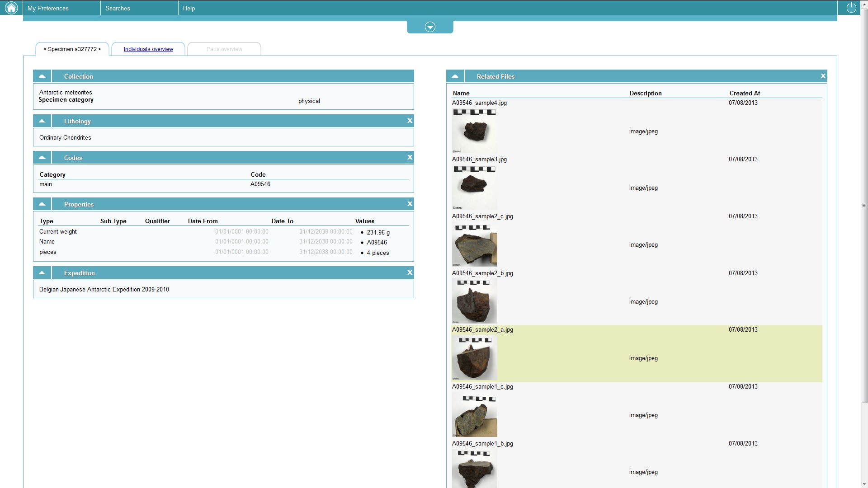Open the My Preferences menu
Screen dimensions: 868x488
[x=48, y=8]
